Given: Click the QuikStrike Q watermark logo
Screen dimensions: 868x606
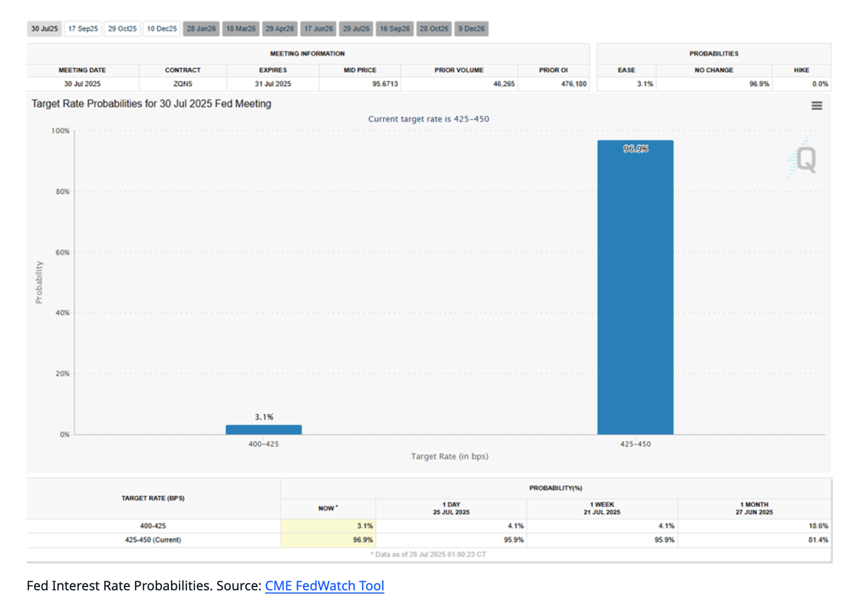Looking at the screenshot, I should tap(804, 160).
